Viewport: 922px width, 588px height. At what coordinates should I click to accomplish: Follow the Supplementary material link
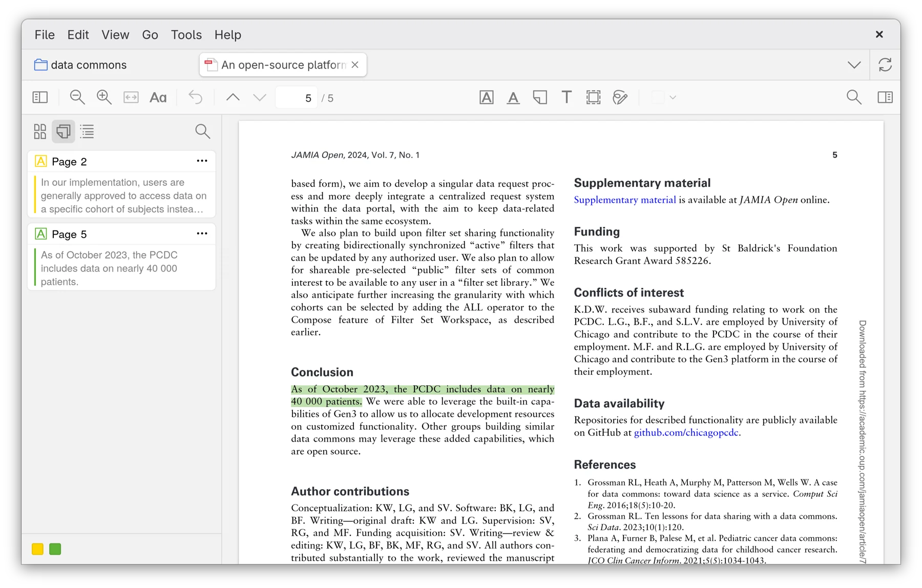(624, 200)
